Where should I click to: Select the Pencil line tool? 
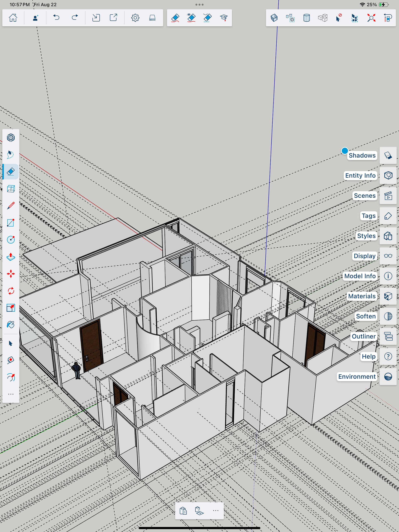pyautogui.click(x=11, y=206)
